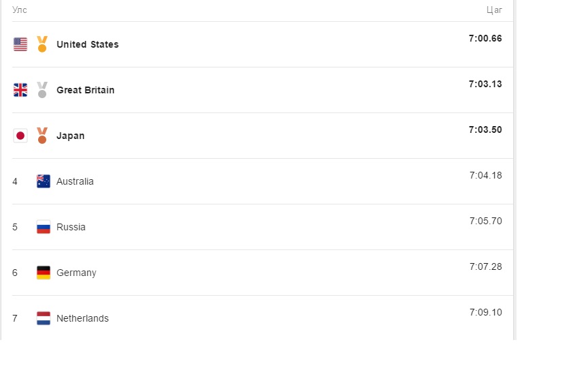The image size is (588, 368).
Task: Click the Улс column header
Action: coord(20,10)
